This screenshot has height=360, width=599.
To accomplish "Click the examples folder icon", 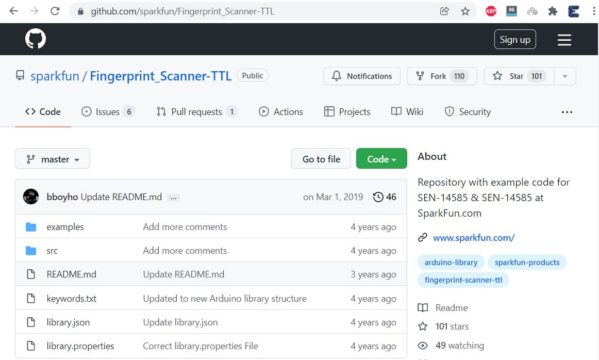I will pos(31,227).
